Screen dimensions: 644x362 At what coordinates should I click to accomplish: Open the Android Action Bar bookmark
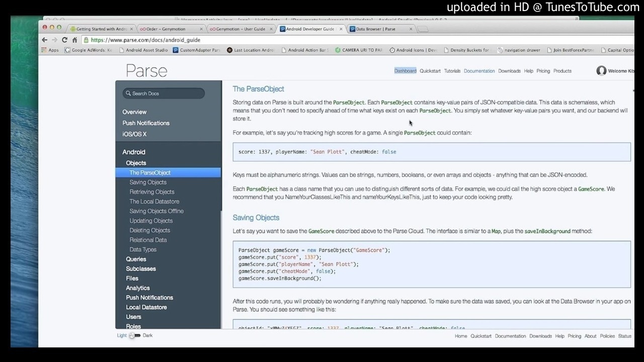(305, 50)
